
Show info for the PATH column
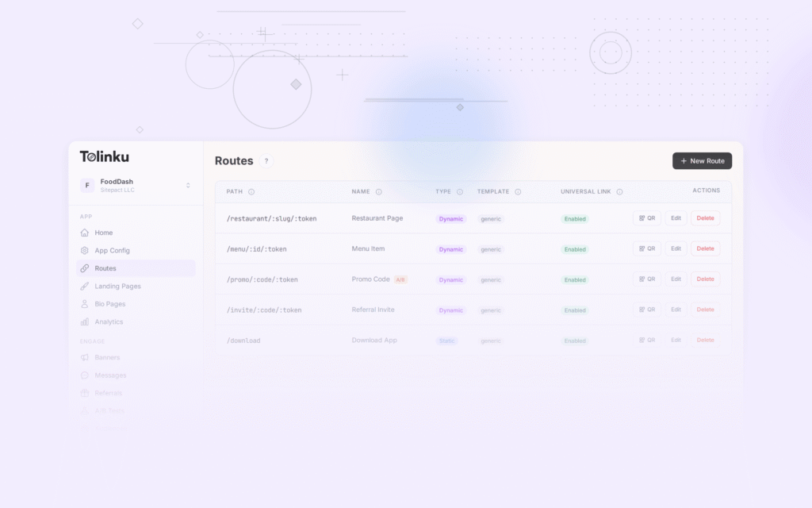pos(251,192)
